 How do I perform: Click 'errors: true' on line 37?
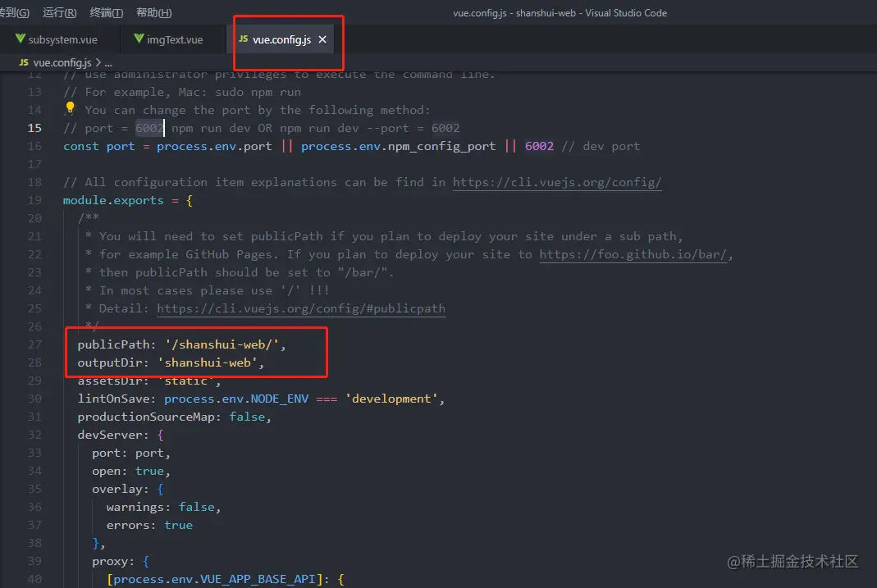(149, 526)
